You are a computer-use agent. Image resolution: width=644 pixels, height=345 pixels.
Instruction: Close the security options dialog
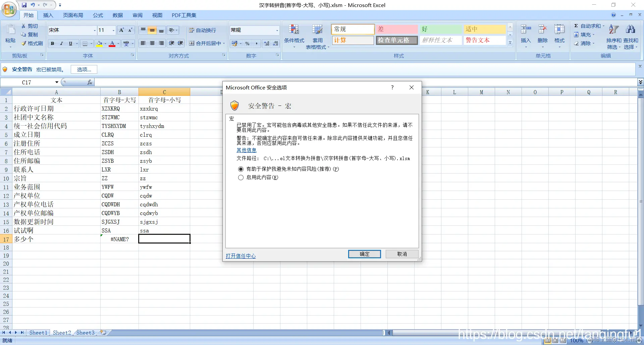point(412,87)
